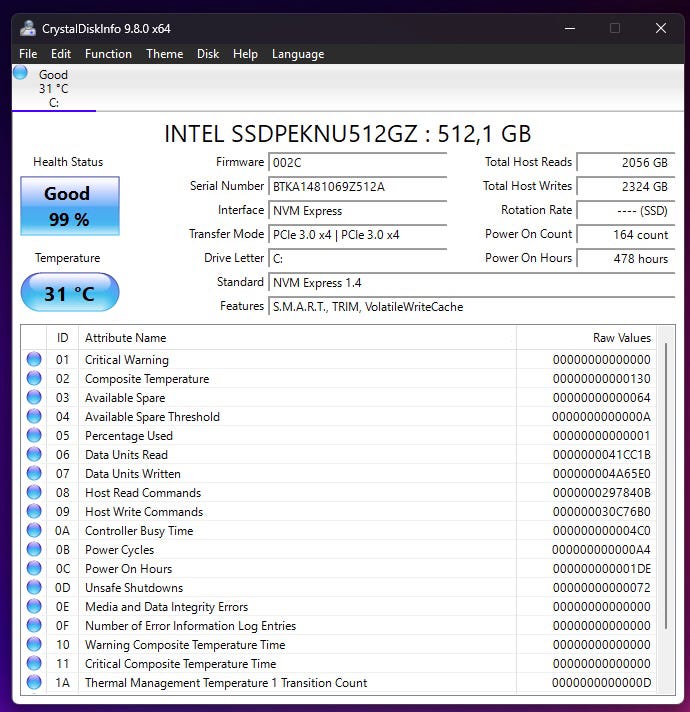This screenshot has width=690, height=712.
Task: Click the Good 99 % health status button
Action: (69, 206)
